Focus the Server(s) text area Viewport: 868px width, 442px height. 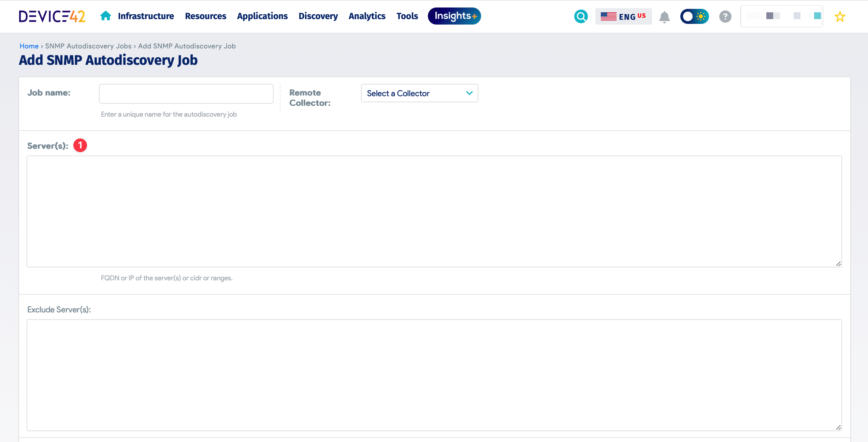point(434,211)
